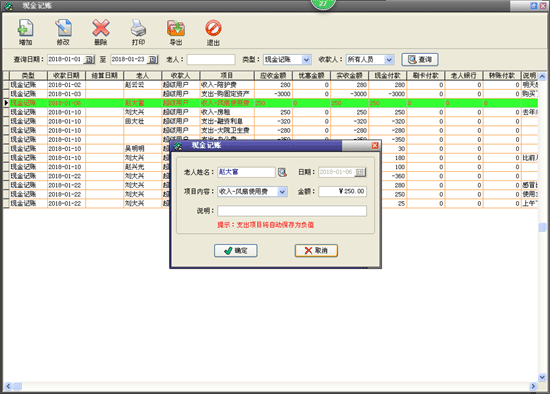Click the 修改 (edit) toolbar icon
550x394 pixels.
[x=63, y=29]
